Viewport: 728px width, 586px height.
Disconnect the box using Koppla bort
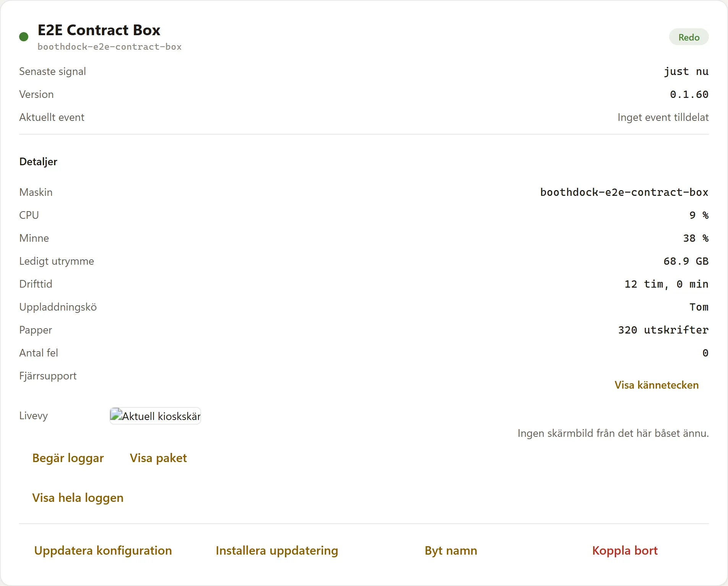[625, 550]
